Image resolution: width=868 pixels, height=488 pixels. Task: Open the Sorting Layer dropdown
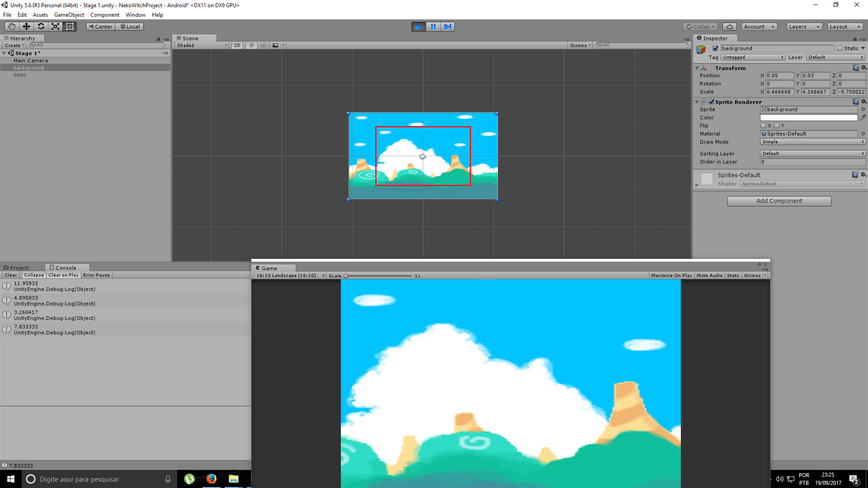(812, 154)
